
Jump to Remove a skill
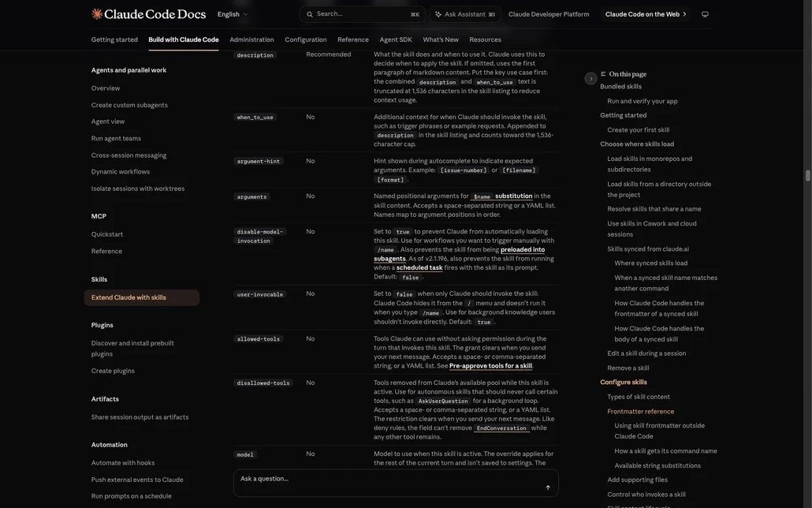click(x=628, y=368)
